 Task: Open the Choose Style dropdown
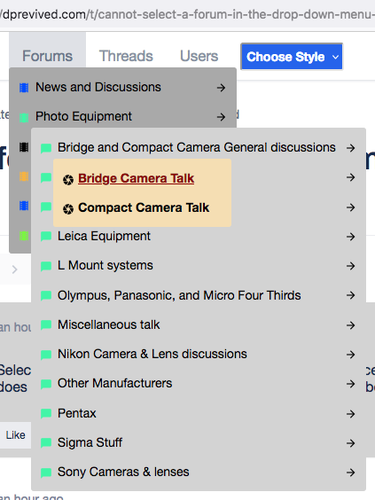(x=292, y=57)
